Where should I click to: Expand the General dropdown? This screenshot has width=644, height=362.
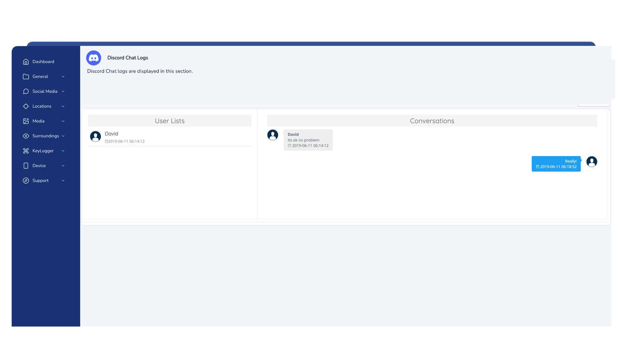click(x=44, y=76)
